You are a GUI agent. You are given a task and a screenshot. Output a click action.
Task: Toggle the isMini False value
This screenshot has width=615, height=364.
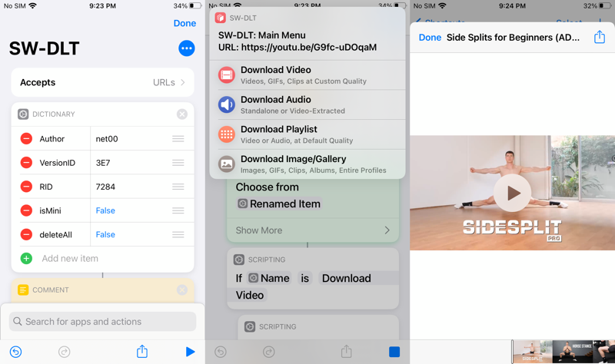(x=105, y=210)
